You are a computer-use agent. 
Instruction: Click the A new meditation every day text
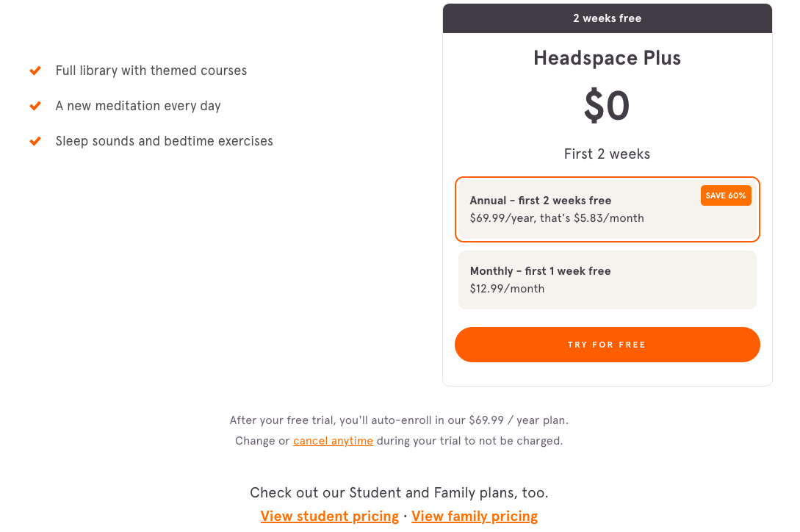coord(138,106)
